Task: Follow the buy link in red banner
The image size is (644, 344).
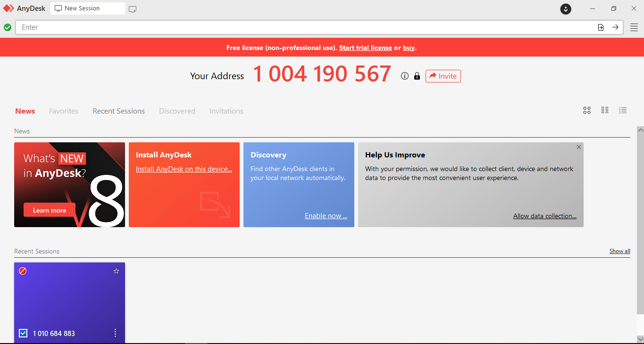Action: coord(409,48)
